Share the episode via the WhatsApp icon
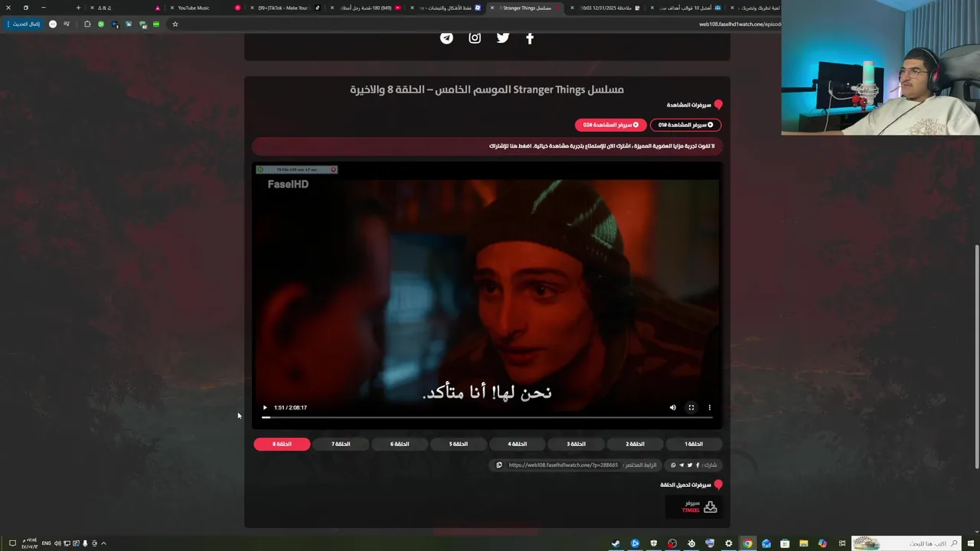Viewport: 980px width, 551px height. click(673, 465)
